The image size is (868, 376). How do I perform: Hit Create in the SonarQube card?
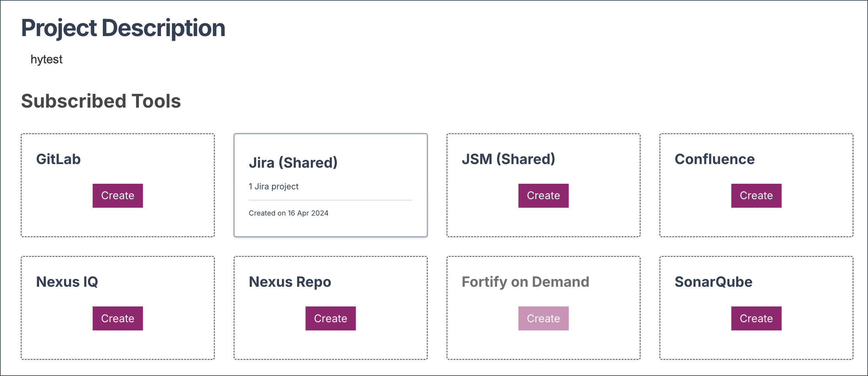coord(756,318)
